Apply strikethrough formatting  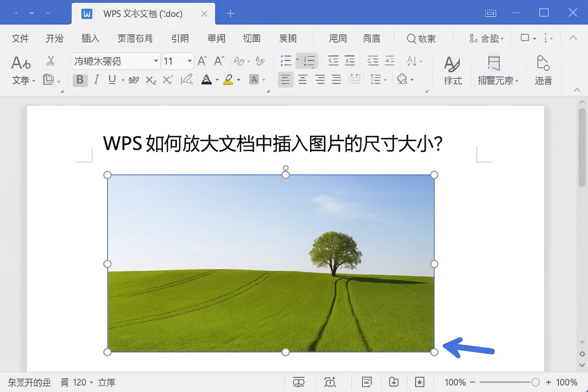(133, 80)
